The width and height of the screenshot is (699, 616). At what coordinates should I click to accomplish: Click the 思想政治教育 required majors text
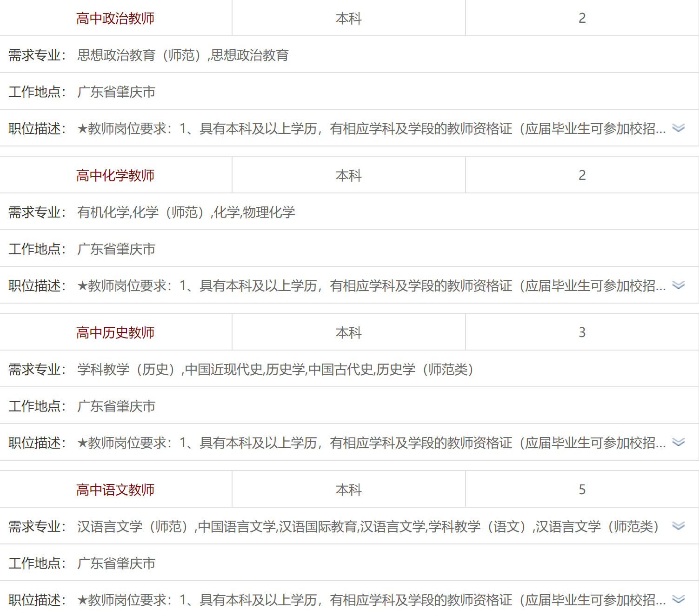(183, 55)
